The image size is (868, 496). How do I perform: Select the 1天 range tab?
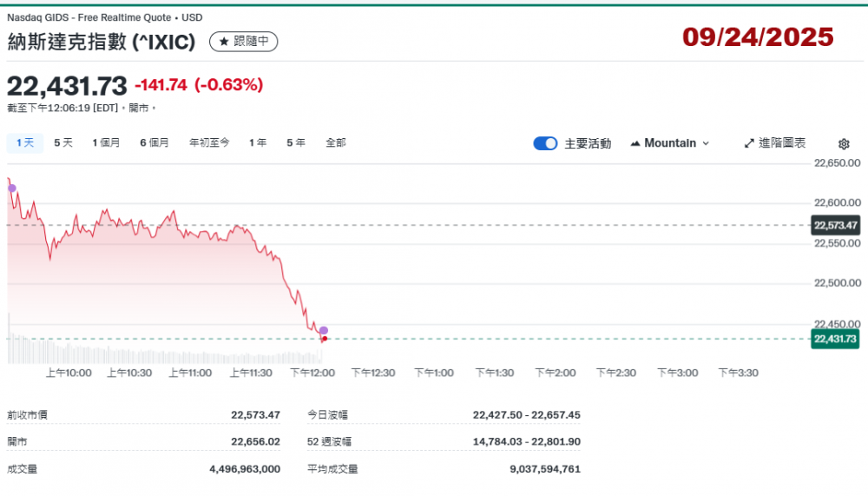click(24, 142)
